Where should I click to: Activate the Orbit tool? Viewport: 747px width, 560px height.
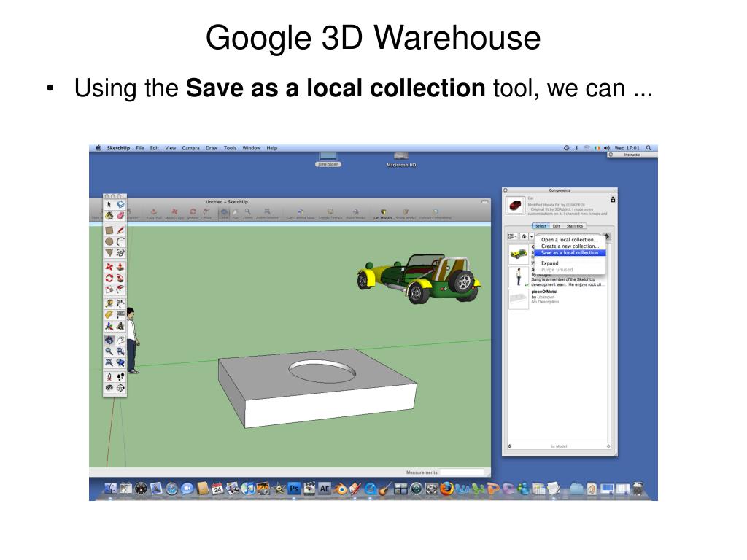tap(109, 340)
